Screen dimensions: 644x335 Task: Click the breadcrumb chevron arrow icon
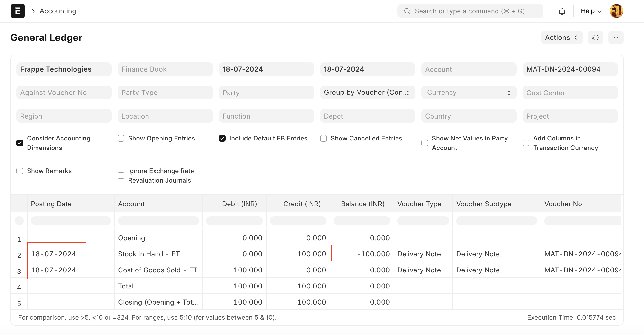(x=33, y=11)
